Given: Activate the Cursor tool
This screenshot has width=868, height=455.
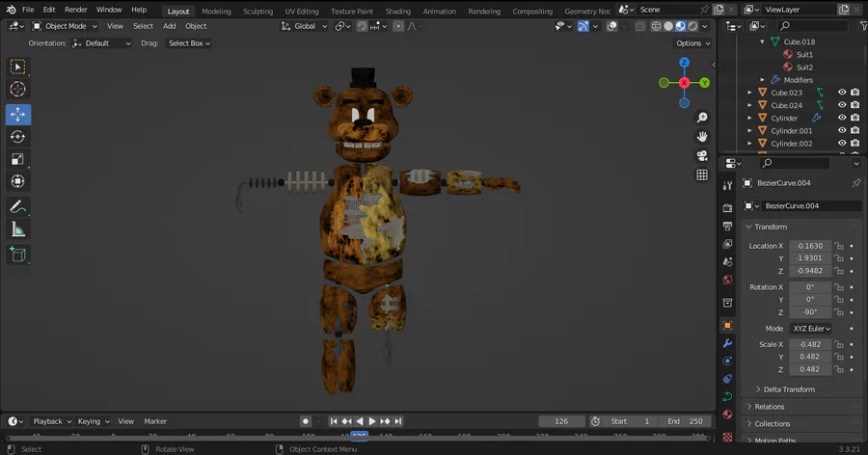Looking at the screenshot, I should coord(17,89).
